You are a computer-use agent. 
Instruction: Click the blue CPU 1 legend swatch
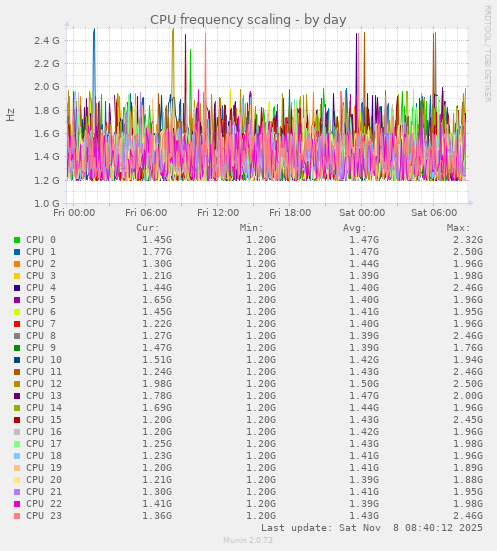pos(17,252)
